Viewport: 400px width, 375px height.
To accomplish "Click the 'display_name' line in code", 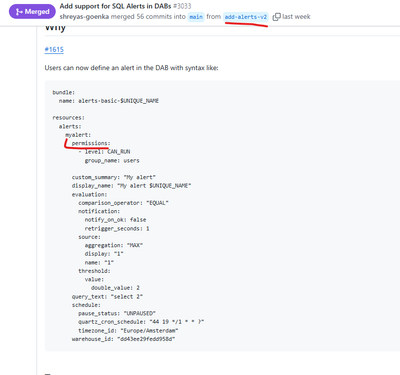I will click(131, 185).
